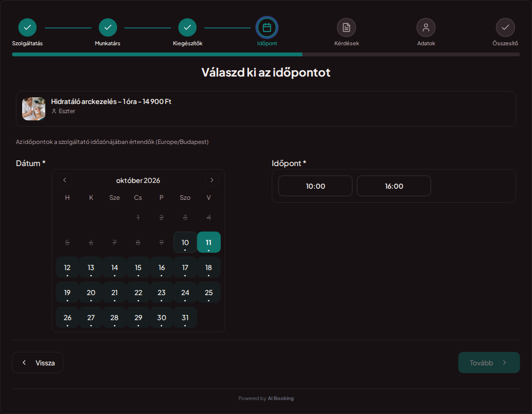
Task: Click the facial treatment service thumbnail
Action: click(34, 109)
